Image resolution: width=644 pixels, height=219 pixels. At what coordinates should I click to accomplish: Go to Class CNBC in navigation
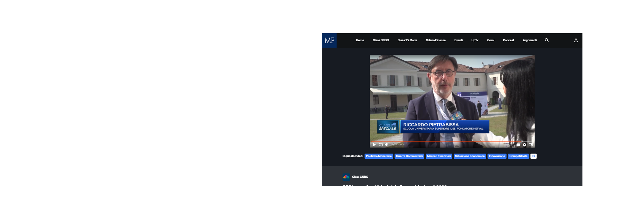pyautogui.click(x=381, y=40)
